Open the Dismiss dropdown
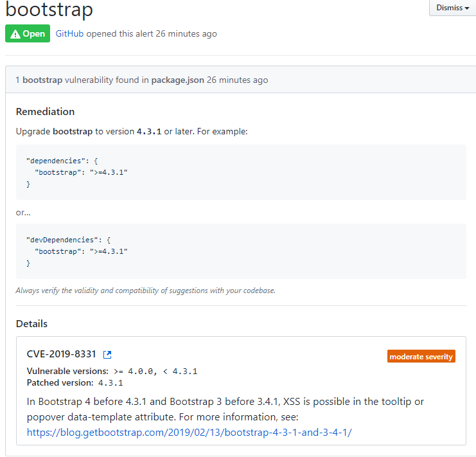Screen dimensions: 476x457 [452, 8]
